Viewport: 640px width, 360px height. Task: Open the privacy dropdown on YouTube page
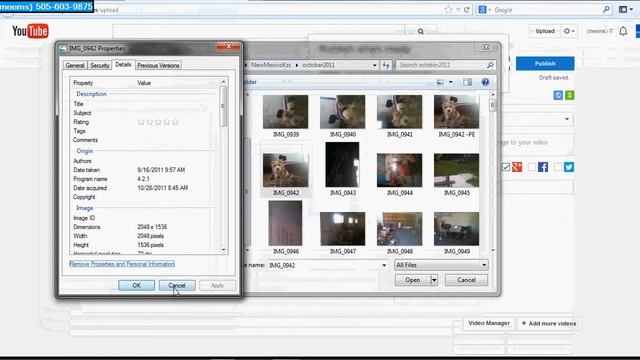point(567,119)
